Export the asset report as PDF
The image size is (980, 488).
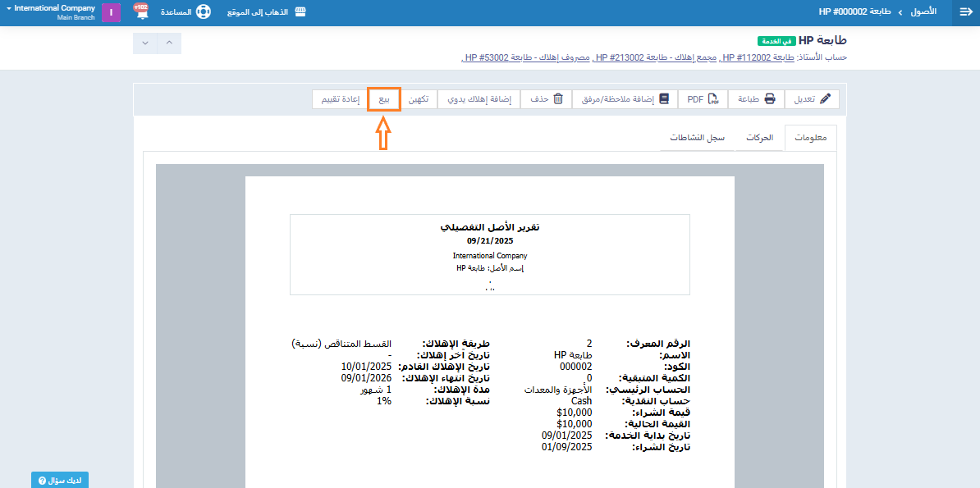click(x=702, y=99)
